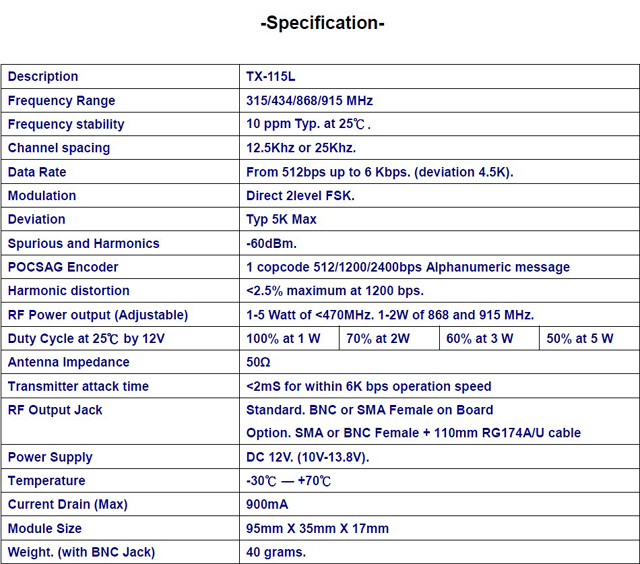Viewport: 640px width, 564px height.
Task: Click the 'TX-115L' value
Action: click(271, 77)
